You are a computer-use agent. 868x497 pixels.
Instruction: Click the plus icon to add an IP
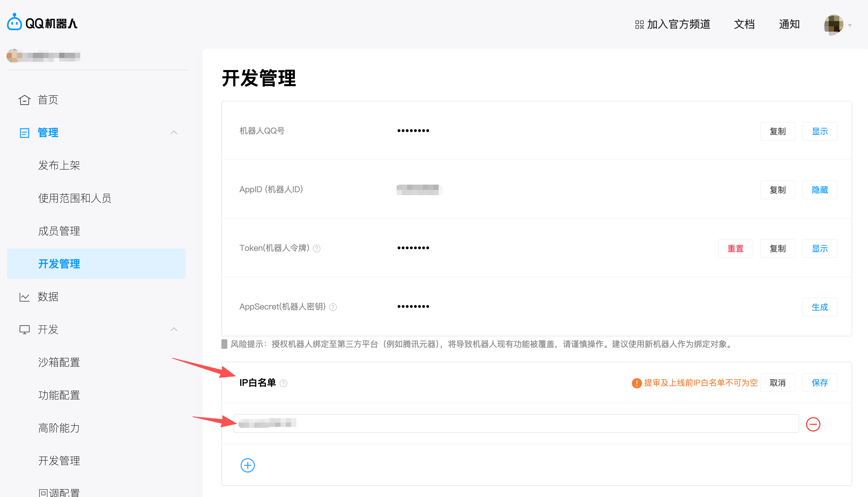pos(248,465)
